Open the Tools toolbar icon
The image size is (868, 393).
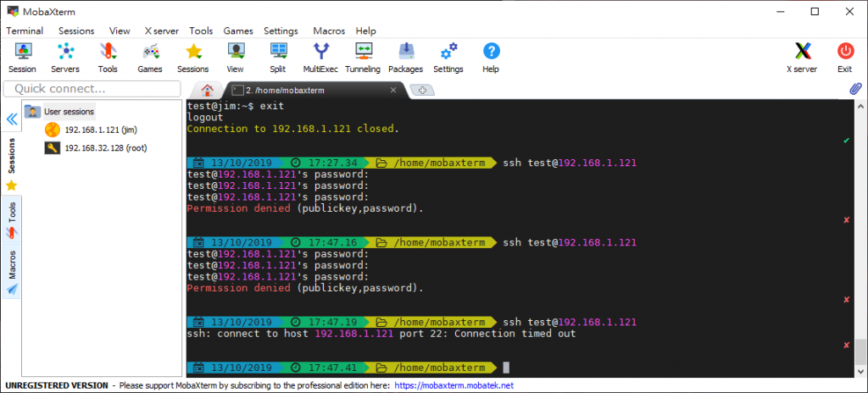[108, 58]
